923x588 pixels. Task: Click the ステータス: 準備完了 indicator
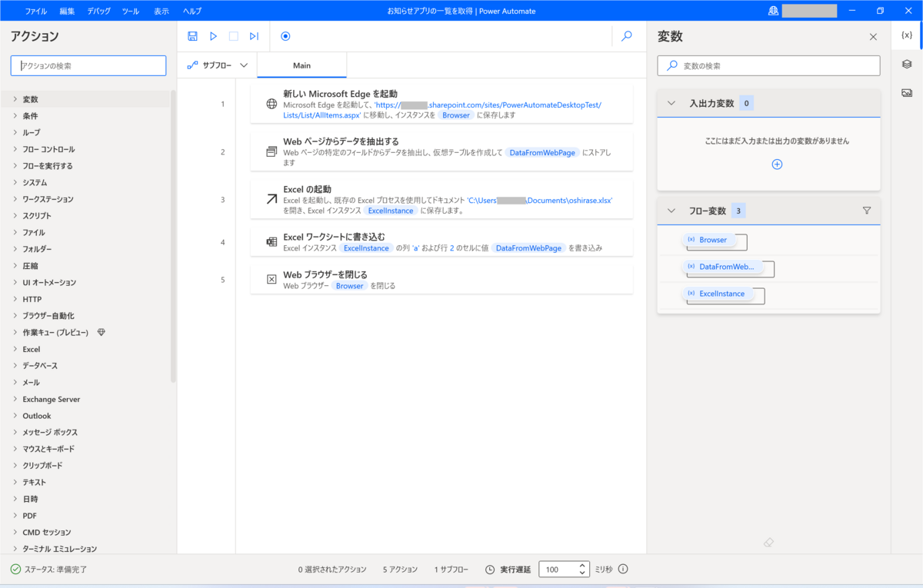point(49,570)
